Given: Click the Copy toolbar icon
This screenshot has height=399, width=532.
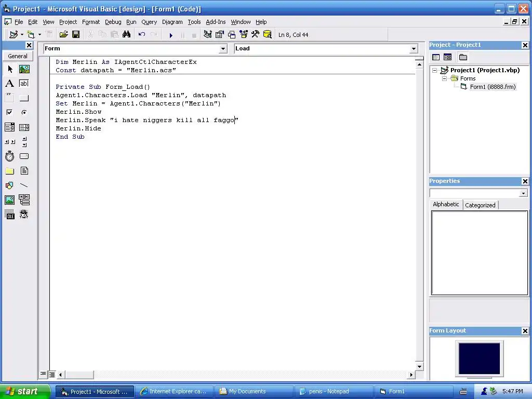Looking at the screenshot, I should [x=102, y=34].
